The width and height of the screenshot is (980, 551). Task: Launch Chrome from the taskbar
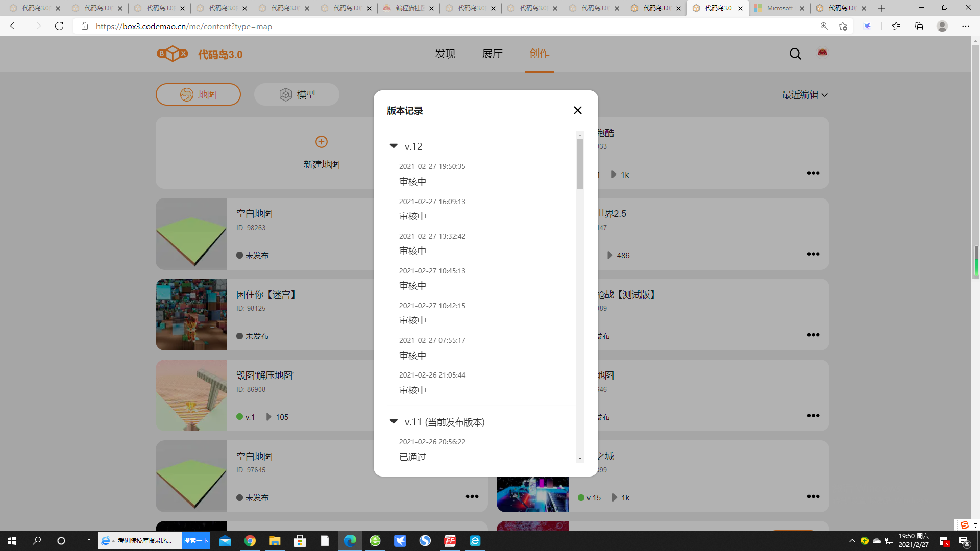point(250,541)
